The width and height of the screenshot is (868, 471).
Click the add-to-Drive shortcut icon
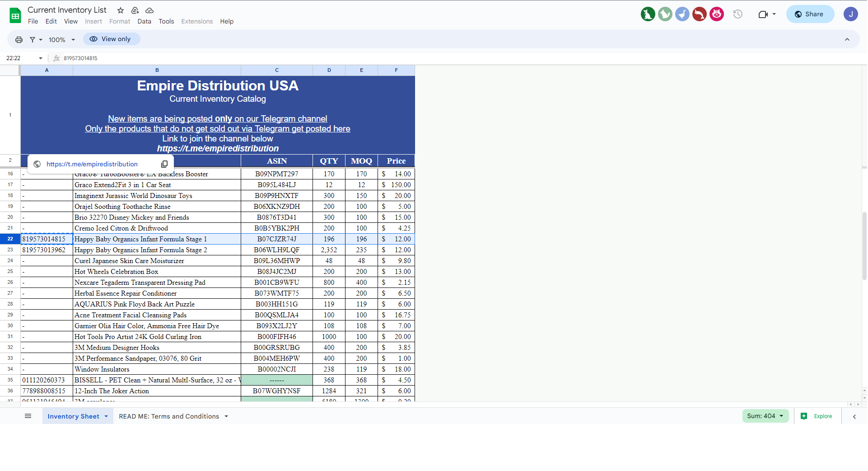tap(135, 10)
